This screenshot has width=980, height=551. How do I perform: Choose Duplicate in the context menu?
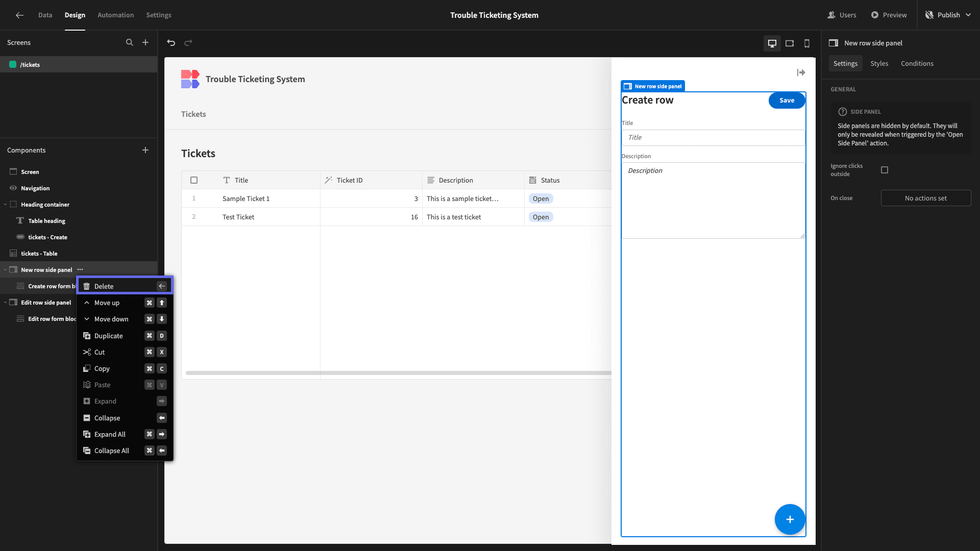point(125,336)
